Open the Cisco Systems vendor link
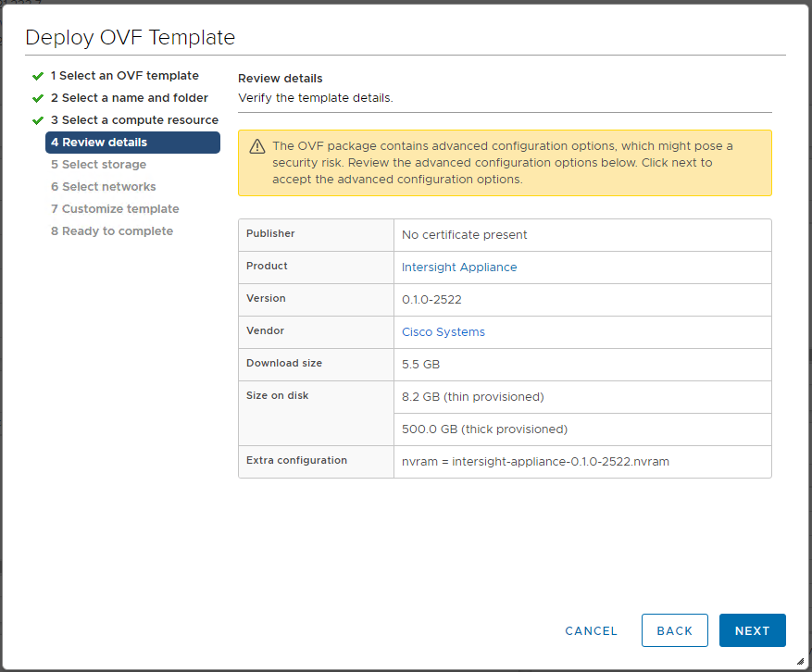This screenshot has width=812, height=672. pos(443,332)
